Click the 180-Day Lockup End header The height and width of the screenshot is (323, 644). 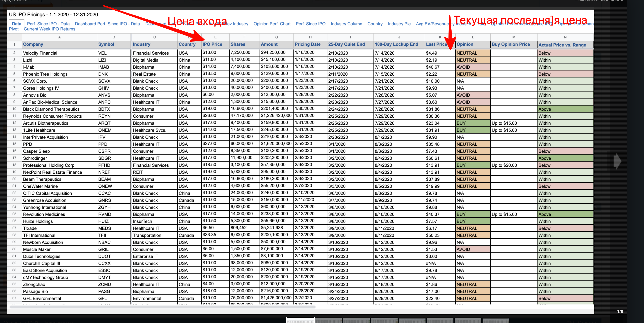(399, 44)
